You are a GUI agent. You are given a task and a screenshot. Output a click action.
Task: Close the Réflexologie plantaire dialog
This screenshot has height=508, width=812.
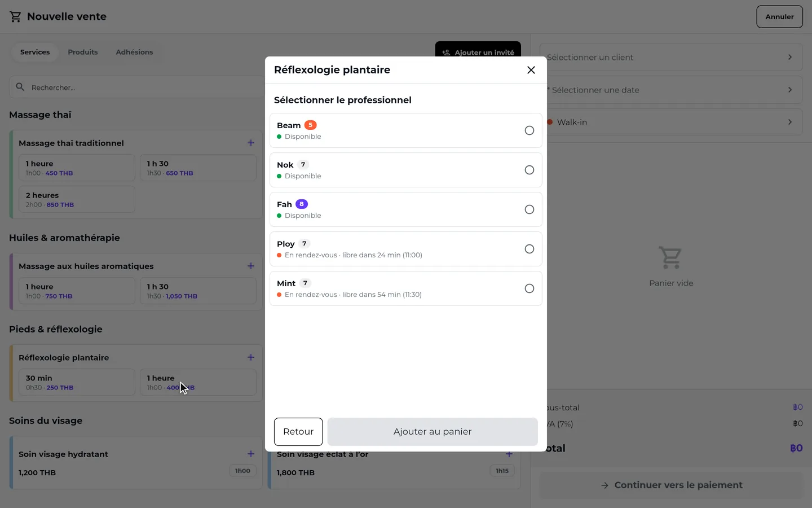point(531,70)
